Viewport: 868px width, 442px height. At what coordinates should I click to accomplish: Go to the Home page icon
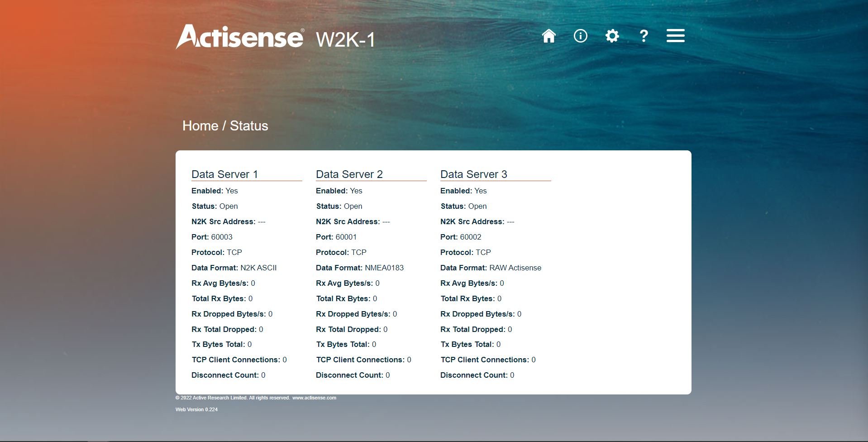pyautogui.click(x=548, y=36)
